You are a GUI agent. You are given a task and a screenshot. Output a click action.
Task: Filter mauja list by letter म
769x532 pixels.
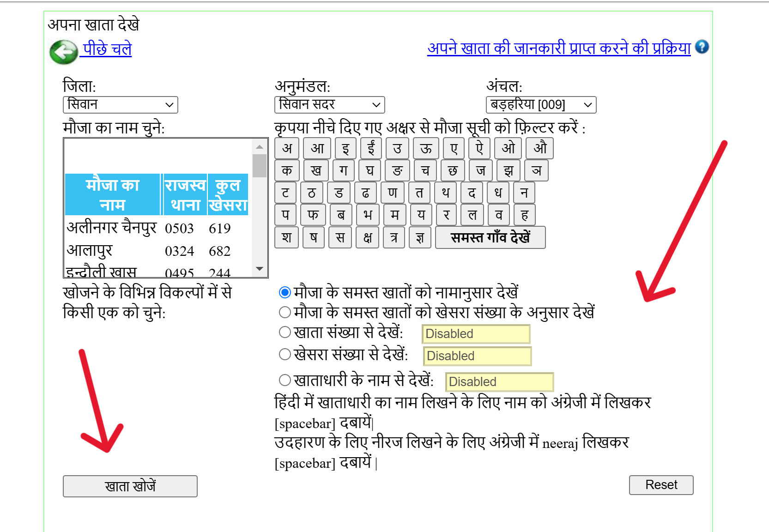click(394, 215)
